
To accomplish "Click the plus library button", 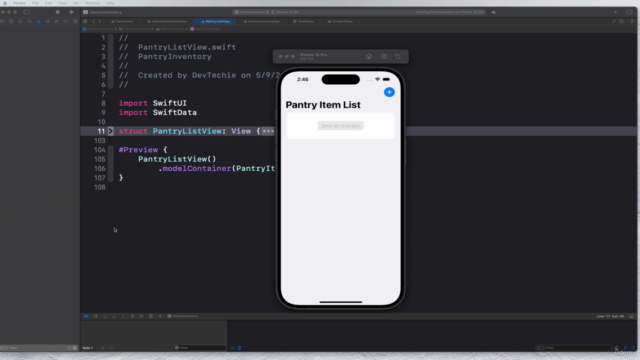I will click(x=616, y=12).
